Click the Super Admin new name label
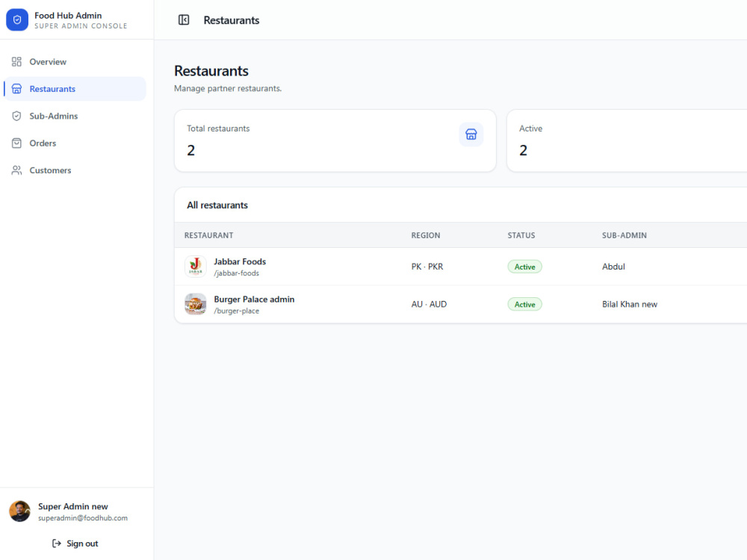This screenshot has width=747, height=560. 73,507
